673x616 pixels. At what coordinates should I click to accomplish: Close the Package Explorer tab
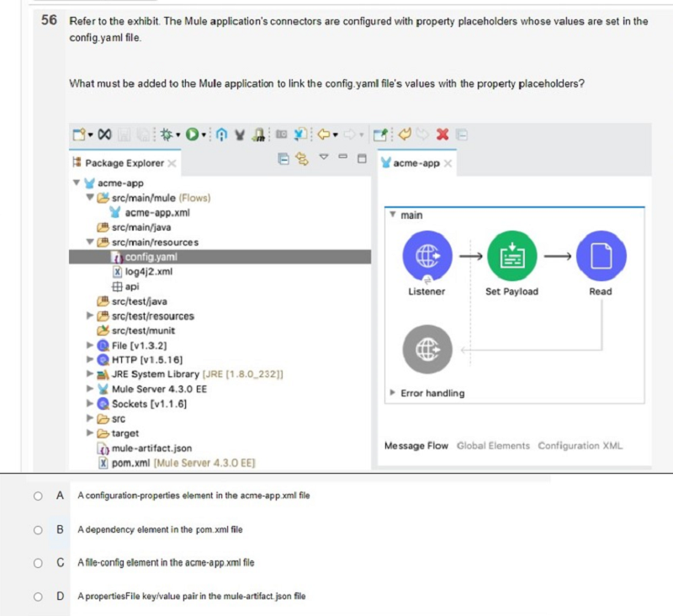tap(172, 163)
